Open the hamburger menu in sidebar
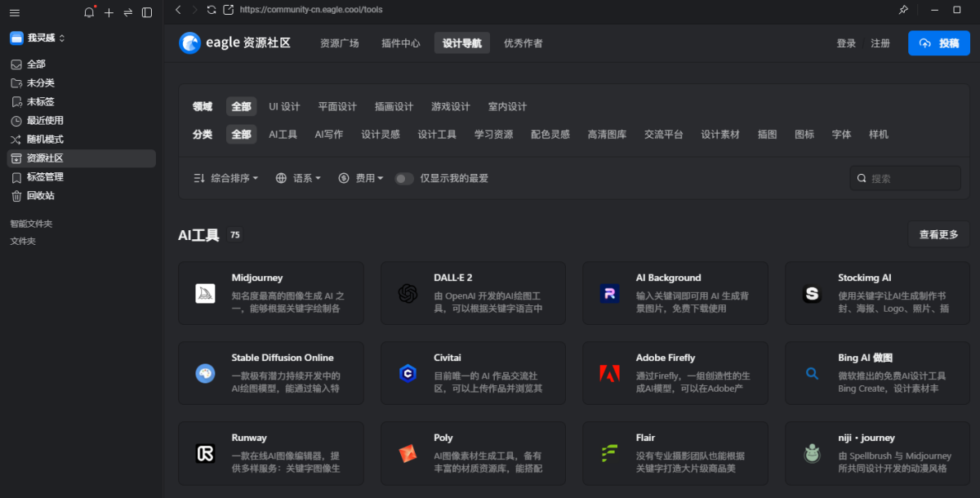980x498 pixels. tap(15, 12)
